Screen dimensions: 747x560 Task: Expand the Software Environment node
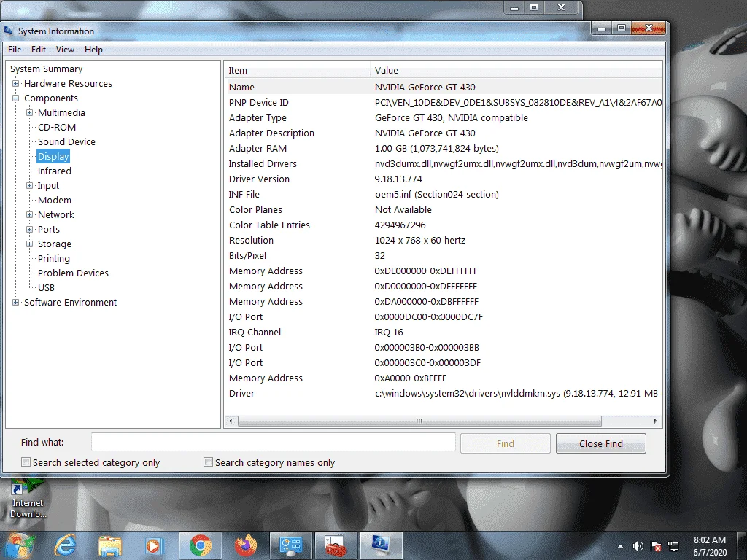16,303
